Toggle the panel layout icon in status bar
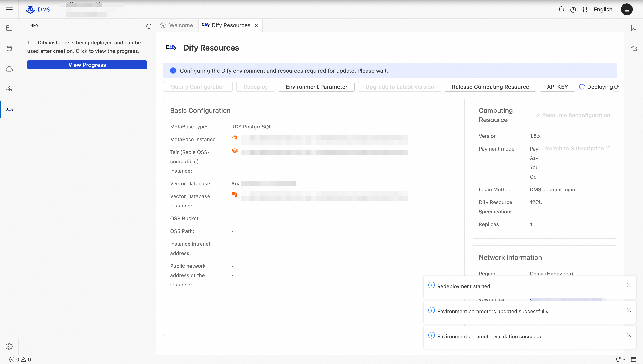Viewport: 643px width, 364px height. click(633, 360)
